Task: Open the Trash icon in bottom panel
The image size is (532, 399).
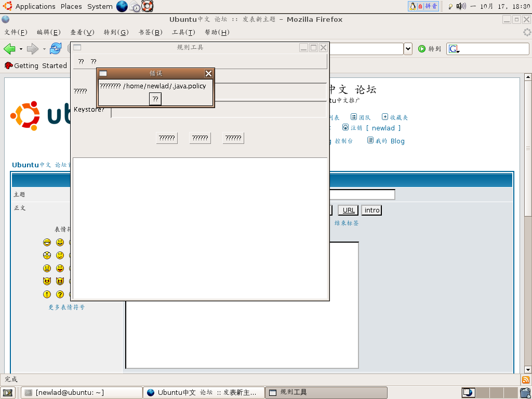Action: 525,393
